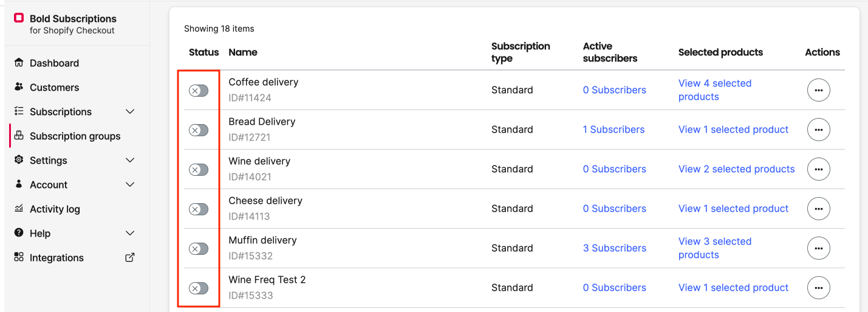Open Subscriptions menu item label
The width and height of the screenshot is (868, 312).
point(61,112)
